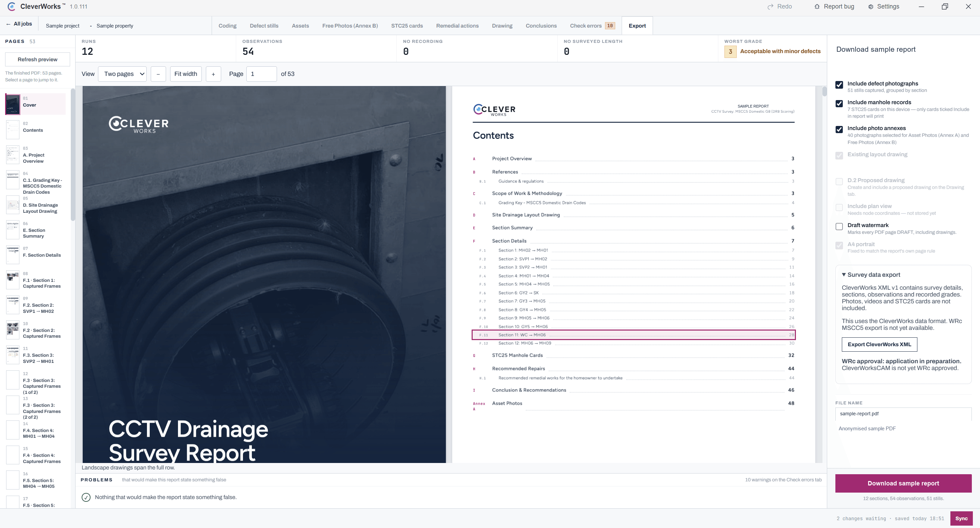Viewport: 980px width, 528px height.
Task: Click Fit width button
Action: pyautogui.click(x=186, y=74)
